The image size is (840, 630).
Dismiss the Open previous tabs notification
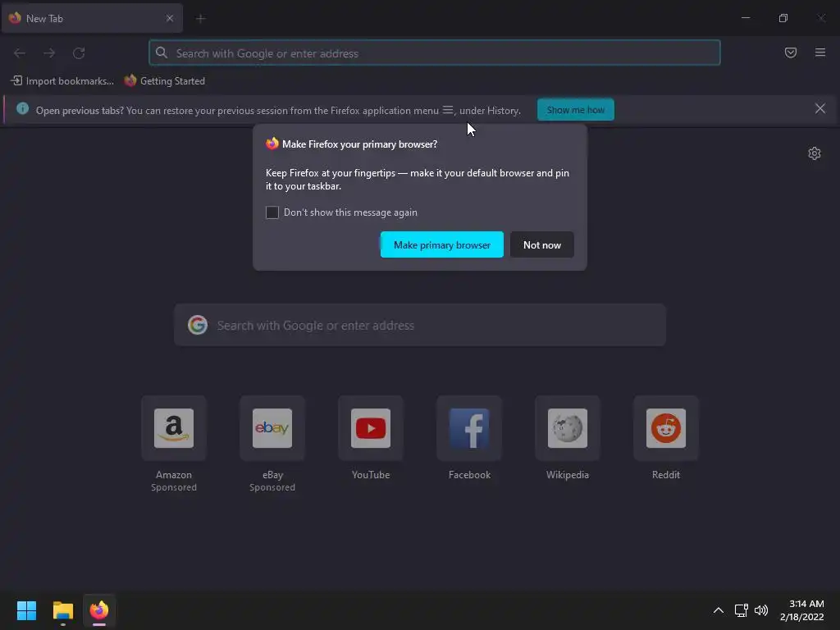click(819, 109)
